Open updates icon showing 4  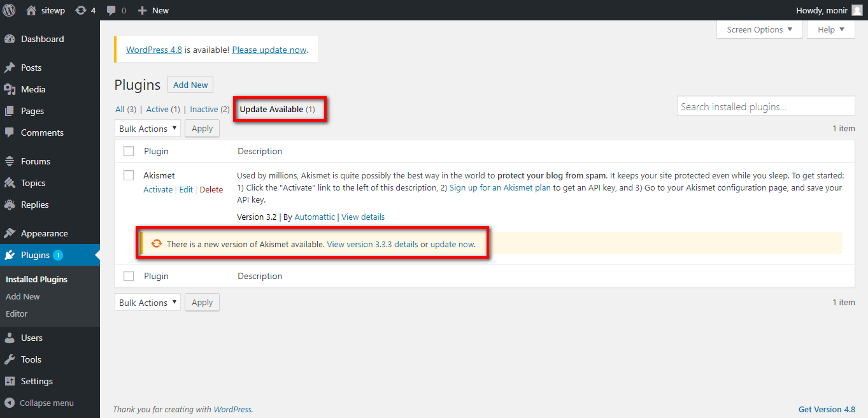pos(80,10)
